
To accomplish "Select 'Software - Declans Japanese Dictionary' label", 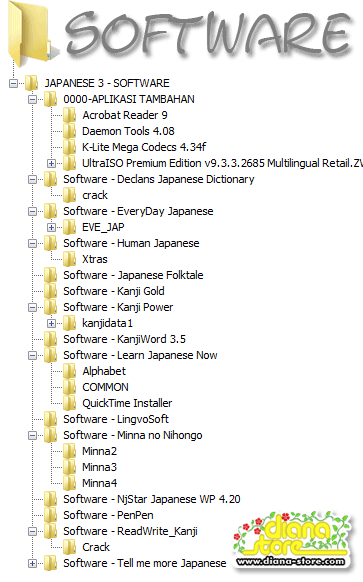I will 159,179.
